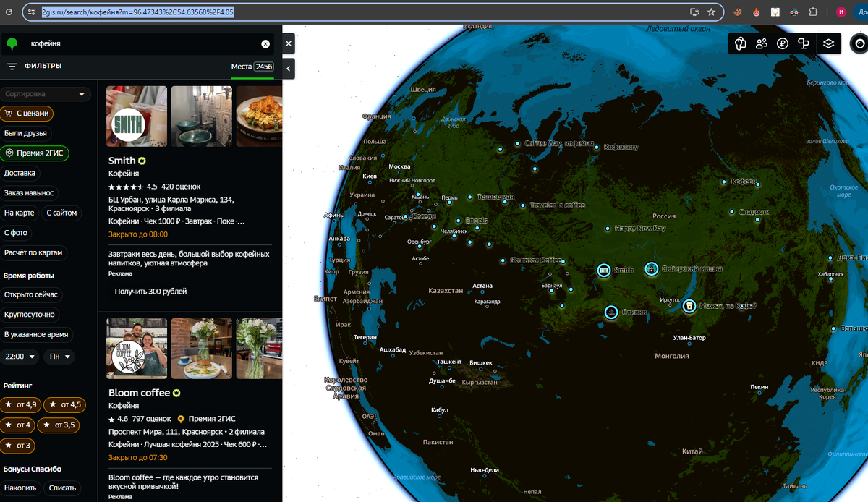This screenshot has width=868, height=502.
Task: Open the browser profile avatar И
Action: 841,12
